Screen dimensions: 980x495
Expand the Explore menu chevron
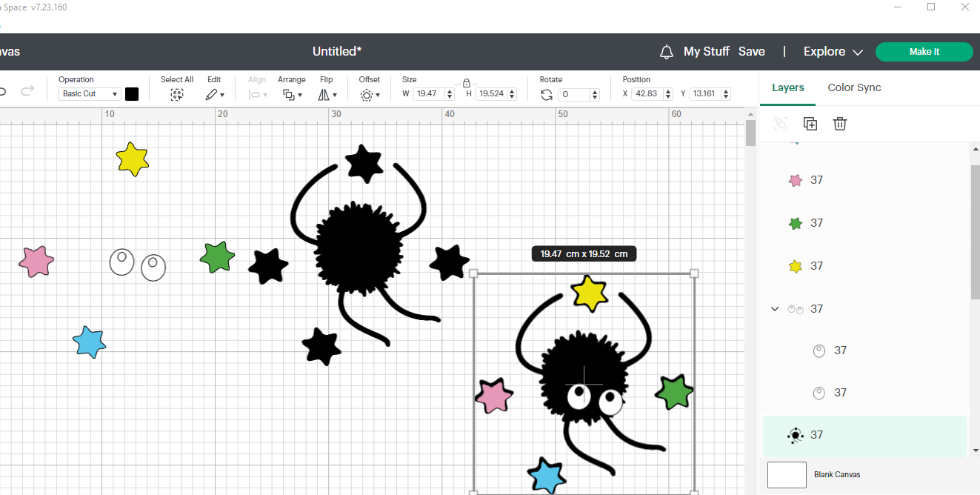coord(858,52)
